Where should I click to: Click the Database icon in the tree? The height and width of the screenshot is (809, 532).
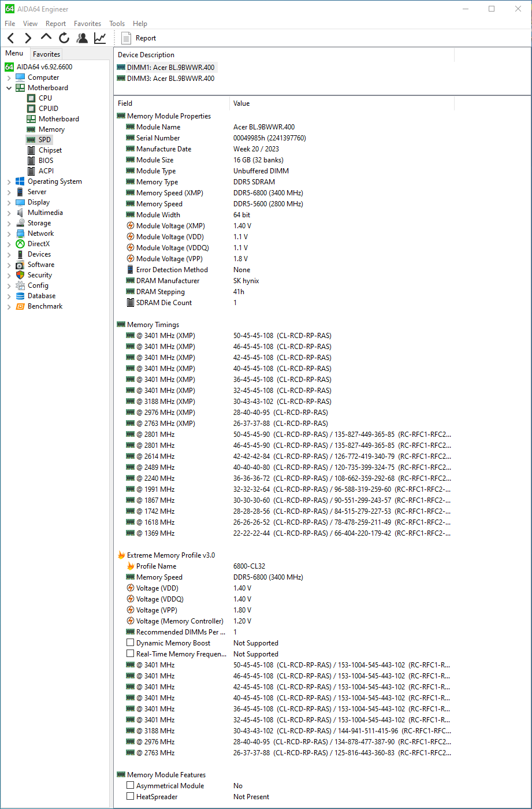tap(20, 296)
